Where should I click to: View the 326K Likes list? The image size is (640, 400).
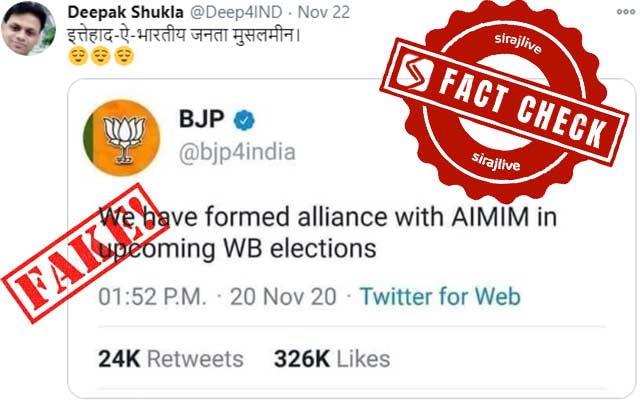[x=332, y=359]
